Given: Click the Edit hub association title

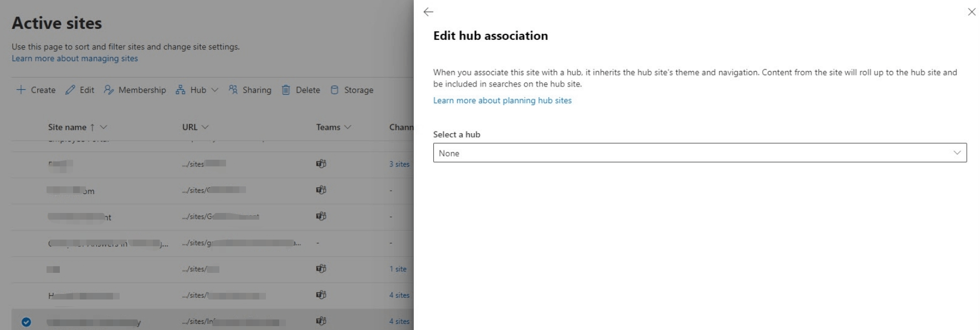Looking at the screenshot, I should (x=490, y=35).
